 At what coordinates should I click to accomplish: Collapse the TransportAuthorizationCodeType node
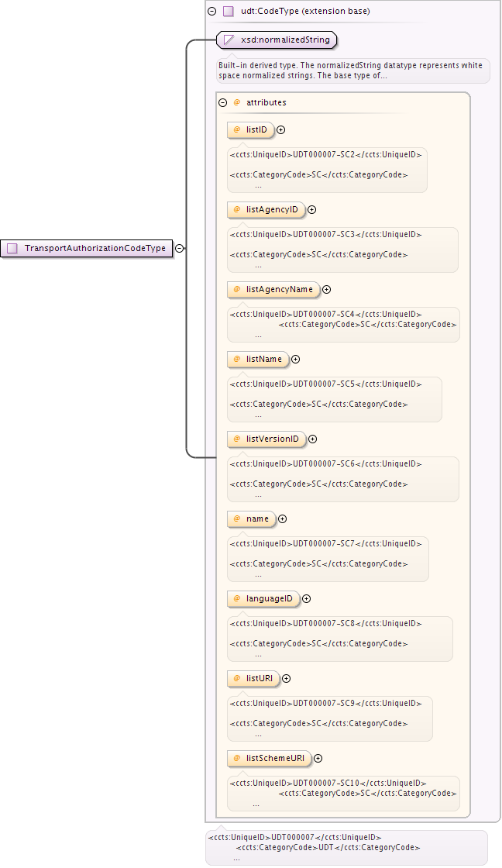point(179,249)
